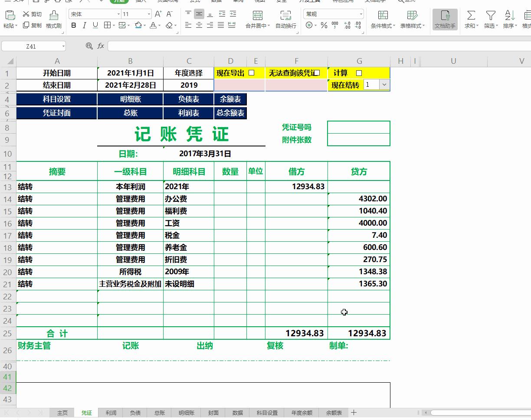Check the 现在导出 checkbox
Viewport: 531px width, 420px height.
(x=252, y=72)
